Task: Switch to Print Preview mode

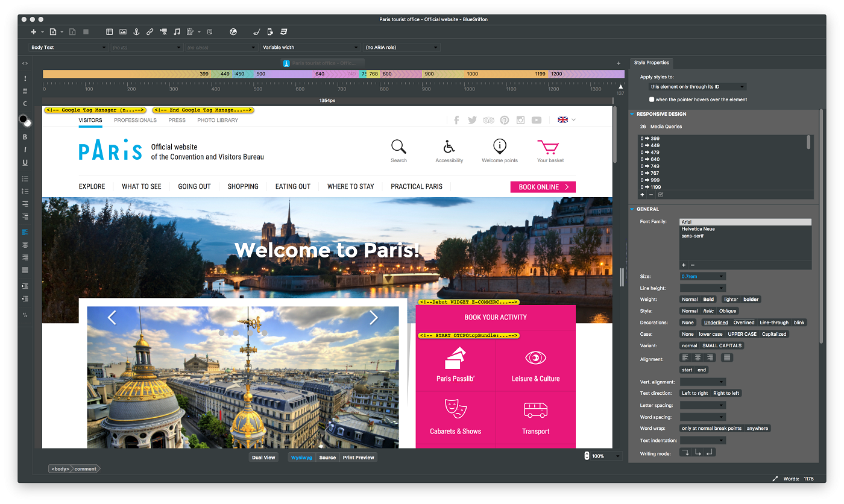Action: click(358, 458)
